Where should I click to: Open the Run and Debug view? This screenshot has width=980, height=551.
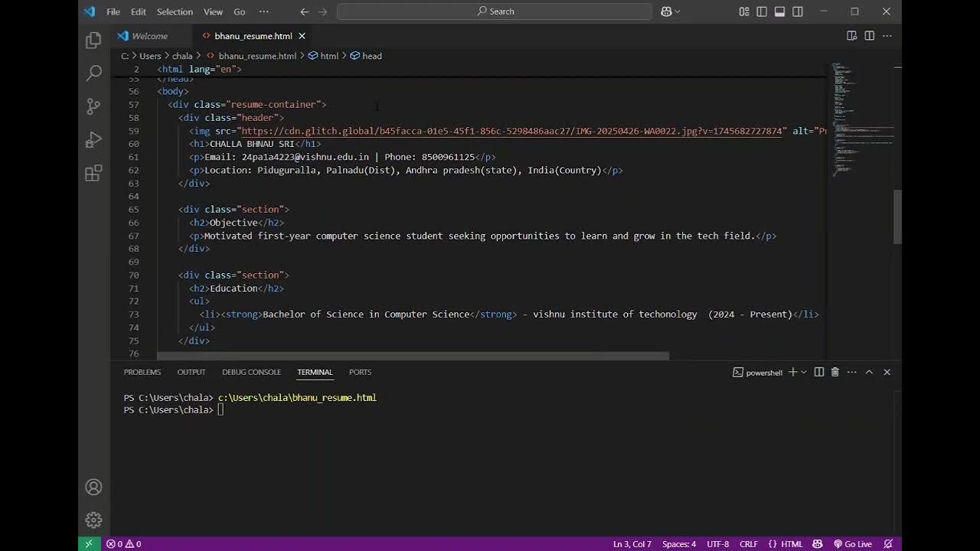93,139
